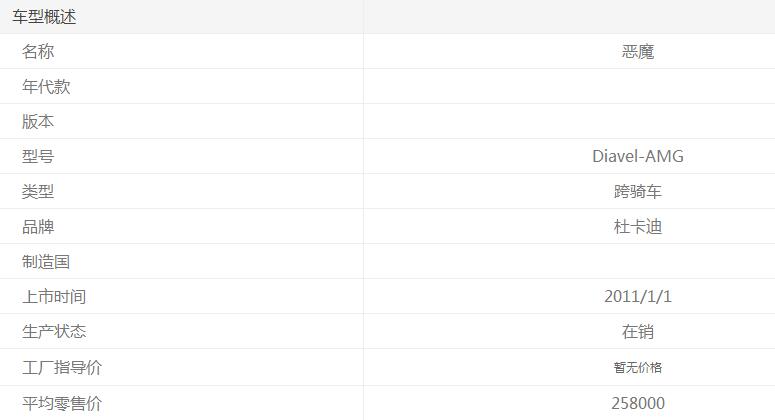Click the average retail price 258000
Viewport: 775px width, 420px height.
[638, 404]
